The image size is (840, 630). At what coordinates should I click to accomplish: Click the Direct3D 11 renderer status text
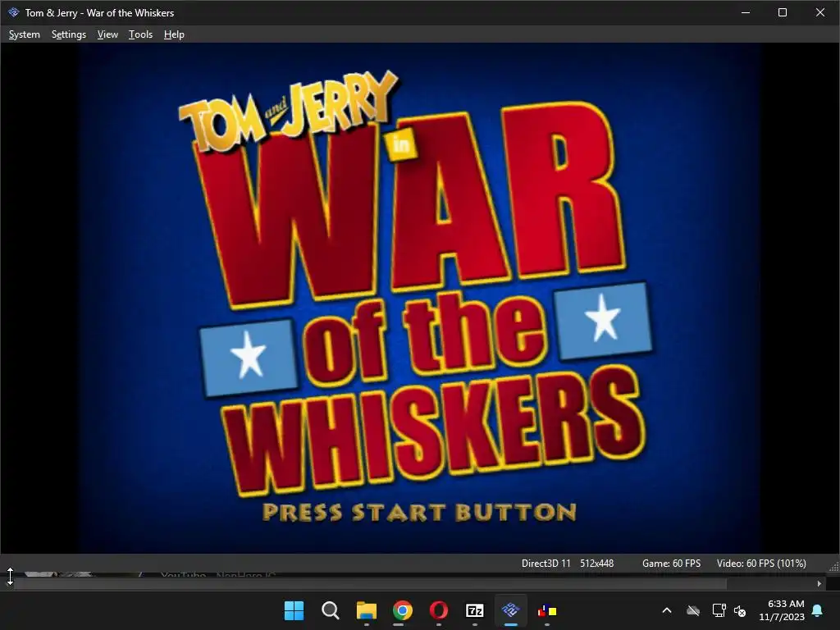(546, 563)
